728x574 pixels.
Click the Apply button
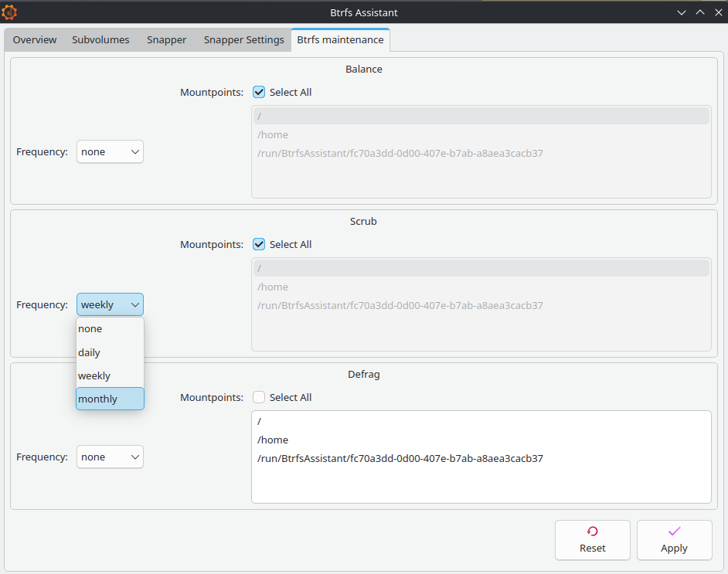click(674, 540)
